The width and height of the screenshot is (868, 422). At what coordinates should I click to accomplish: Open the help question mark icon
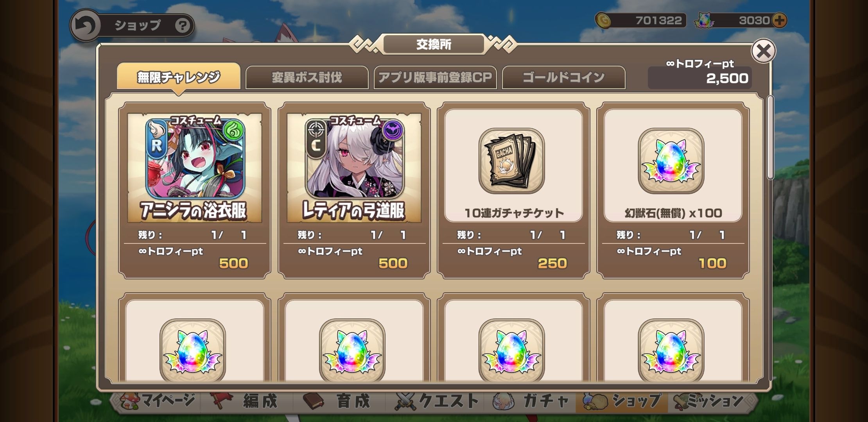[x=182, y=26]
